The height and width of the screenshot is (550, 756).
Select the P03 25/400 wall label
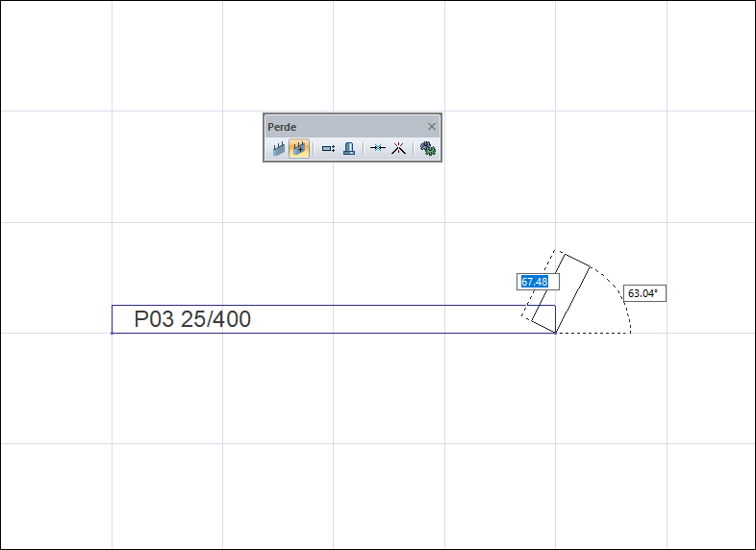(x=192, y=319)
